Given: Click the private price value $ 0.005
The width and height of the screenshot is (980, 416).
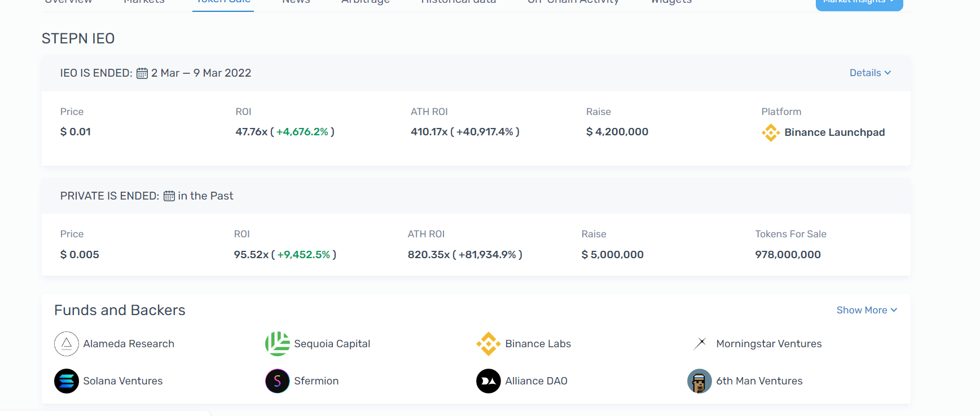Looking at the screenshot, I should [x=80, y=255].
